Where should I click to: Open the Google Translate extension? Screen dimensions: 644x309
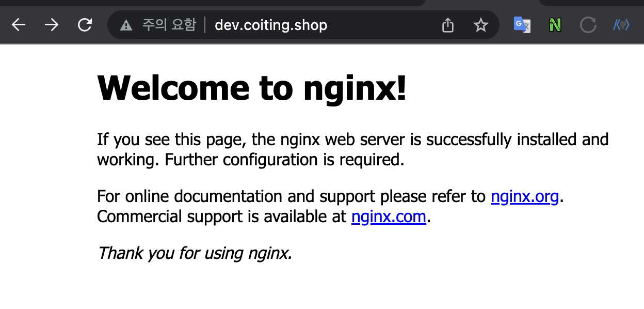(x=522, y=25)
